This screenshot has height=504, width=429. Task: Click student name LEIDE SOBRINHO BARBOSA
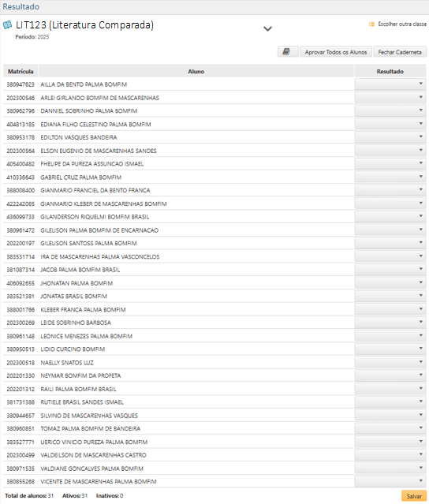pyautogui.click(x=76, y=323)
